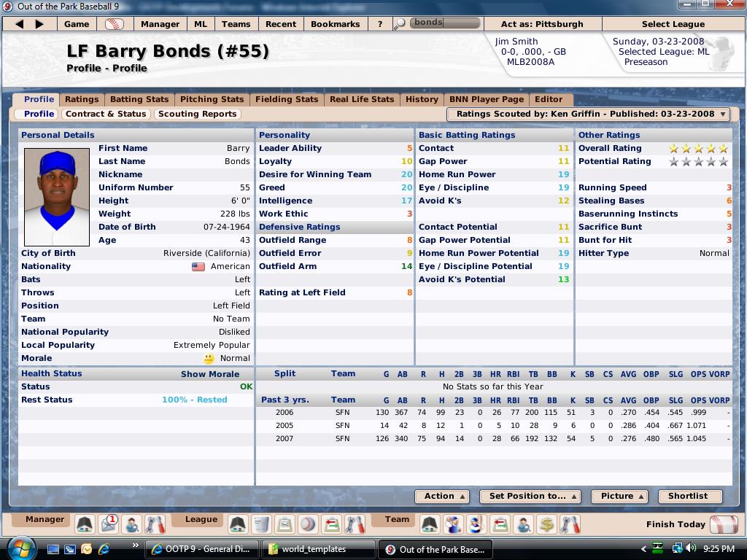Switch to the History tab

pyautogui.click(x=422, y=99)
